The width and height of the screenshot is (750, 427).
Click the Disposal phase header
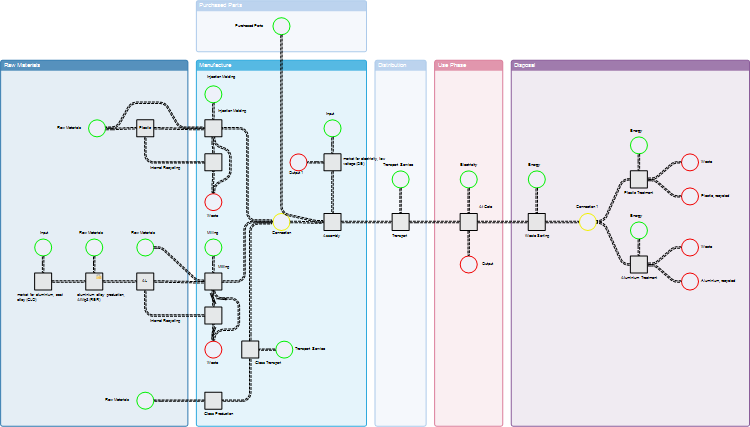630,66
